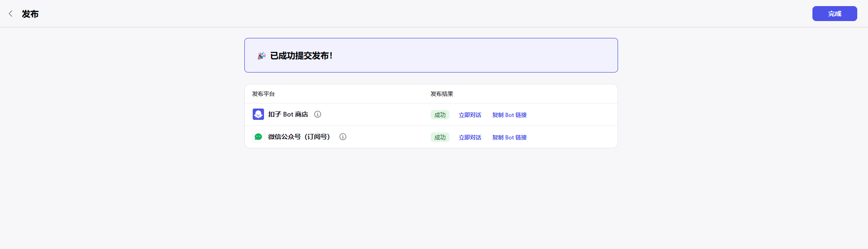Click the party popper celebration icon
This screenshot has height=249, width=868.
coord(262,56)
